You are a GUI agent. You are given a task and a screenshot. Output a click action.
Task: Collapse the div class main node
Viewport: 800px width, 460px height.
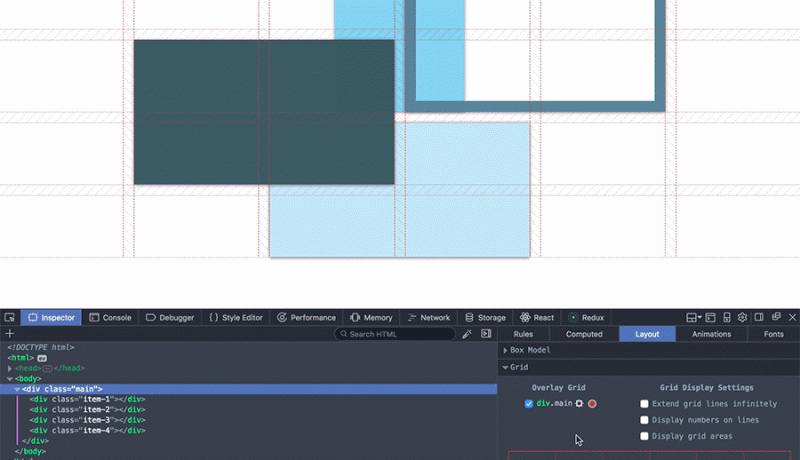[x=17, y=389]
